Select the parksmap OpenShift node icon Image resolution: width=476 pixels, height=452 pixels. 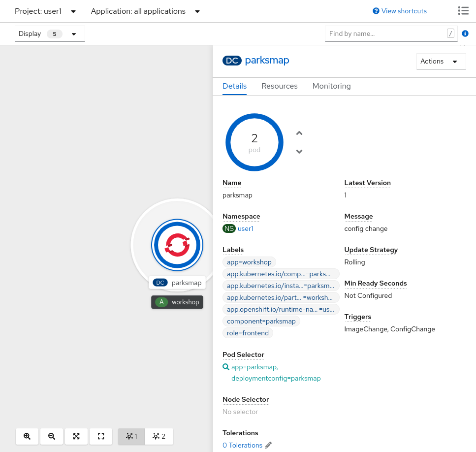pos(177,245)
